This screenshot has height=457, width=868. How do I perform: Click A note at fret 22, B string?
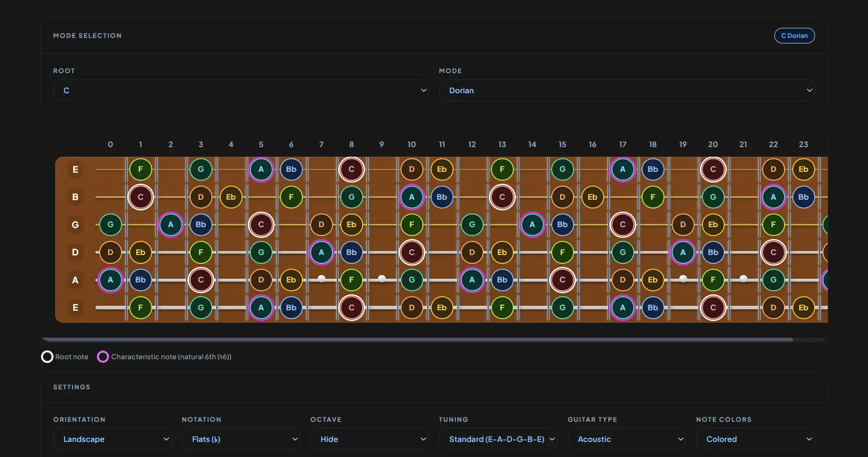click(x=773, y=197)
